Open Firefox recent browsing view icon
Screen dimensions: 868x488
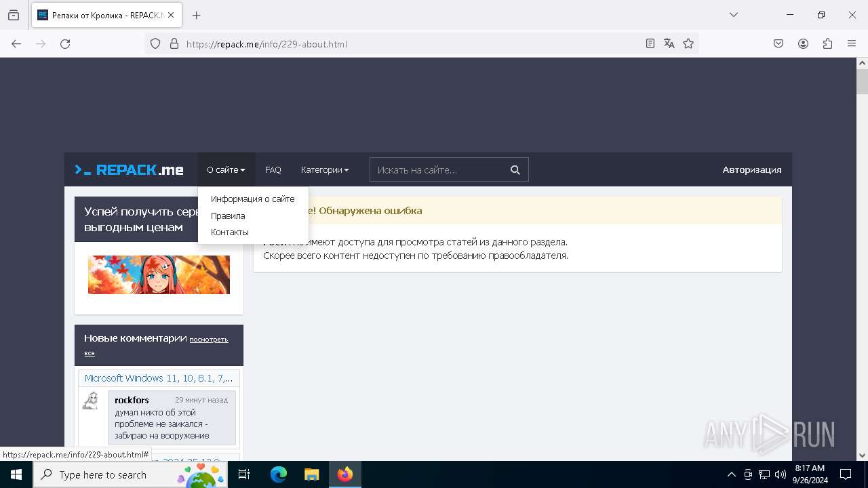pos(14,15)
